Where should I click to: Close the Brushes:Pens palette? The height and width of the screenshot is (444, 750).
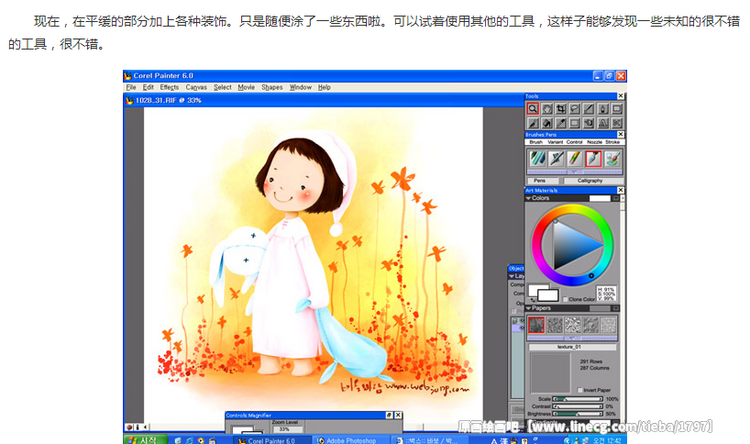tap(621, 134)
